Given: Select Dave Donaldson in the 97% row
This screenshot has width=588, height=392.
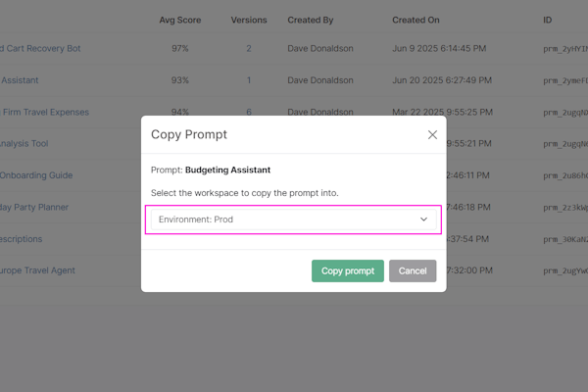Looking at the screenshot, I should (320, 48).
